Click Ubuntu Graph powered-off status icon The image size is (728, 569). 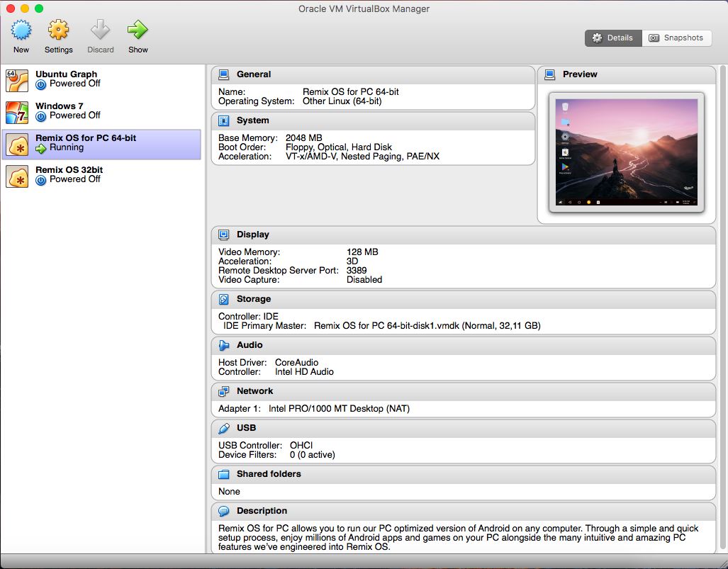(x=41, y=84)
